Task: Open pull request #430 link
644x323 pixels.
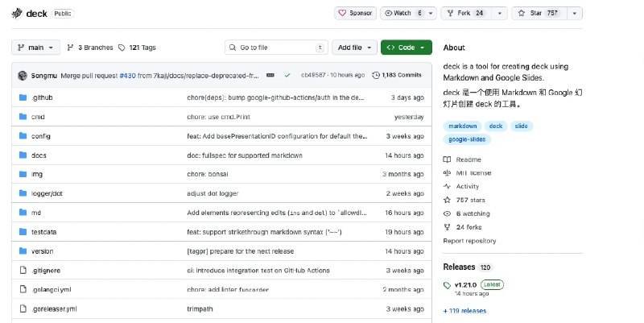Action: tap(127, 76)
